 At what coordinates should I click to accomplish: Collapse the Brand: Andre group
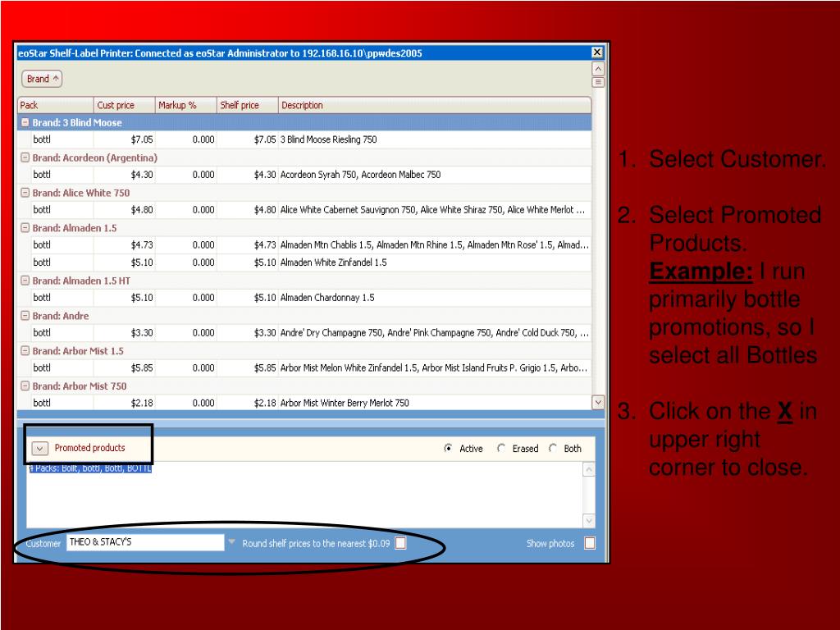[25, 316]
